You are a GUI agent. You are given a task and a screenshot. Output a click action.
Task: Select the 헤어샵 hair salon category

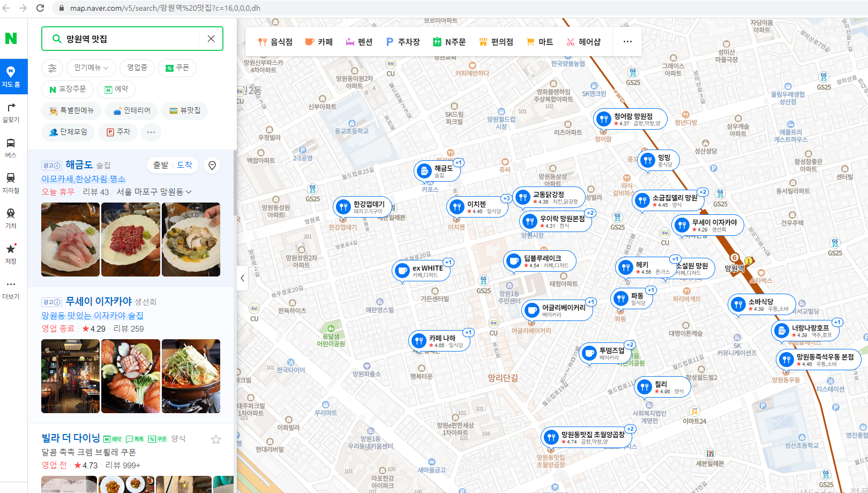pyautogui.click(x=583, y=42)
